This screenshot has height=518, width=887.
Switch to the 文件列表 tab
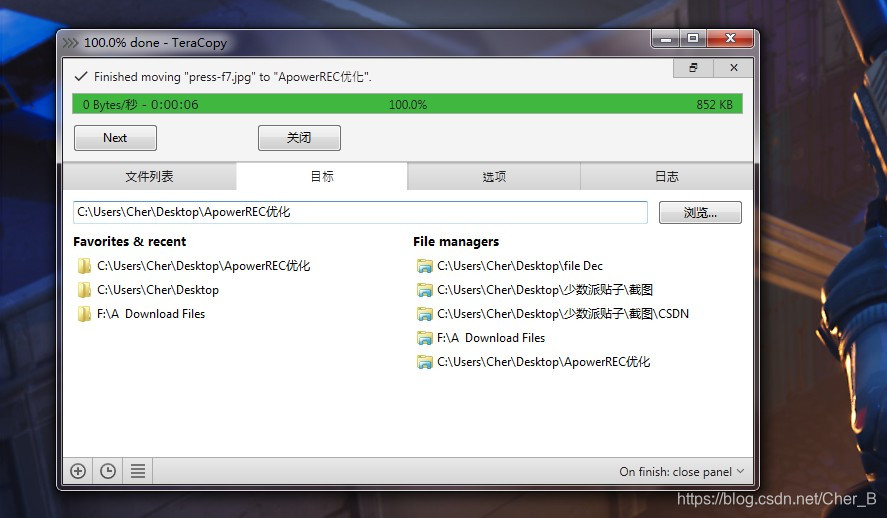149,176
